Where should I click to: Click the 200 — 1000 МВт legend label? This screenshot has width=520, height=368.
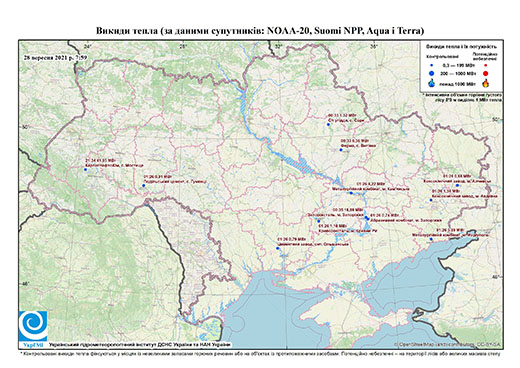pyautogui.click(x=457, y=74)
